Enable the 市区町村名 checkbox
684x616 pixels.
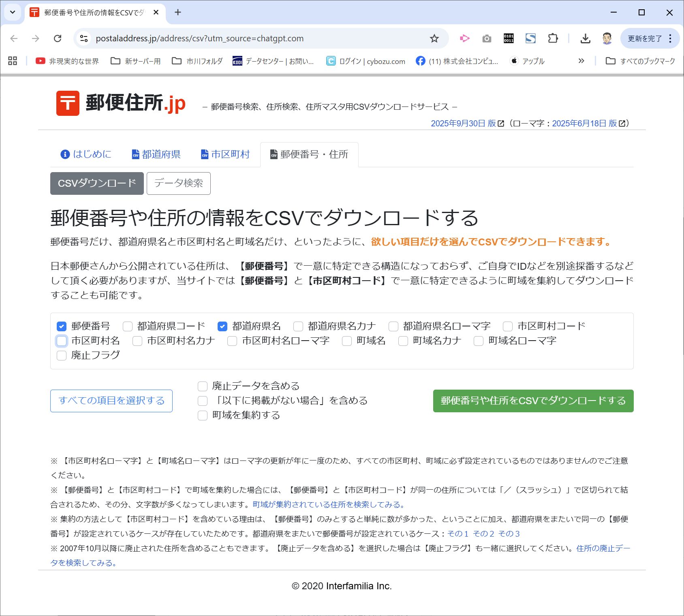(62, 341)
